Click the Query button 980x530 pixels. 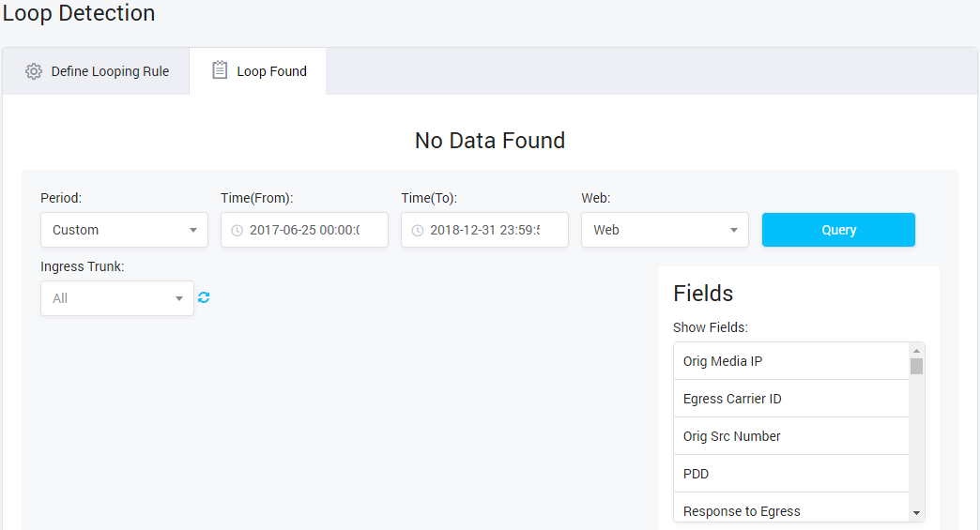(839, 230)
